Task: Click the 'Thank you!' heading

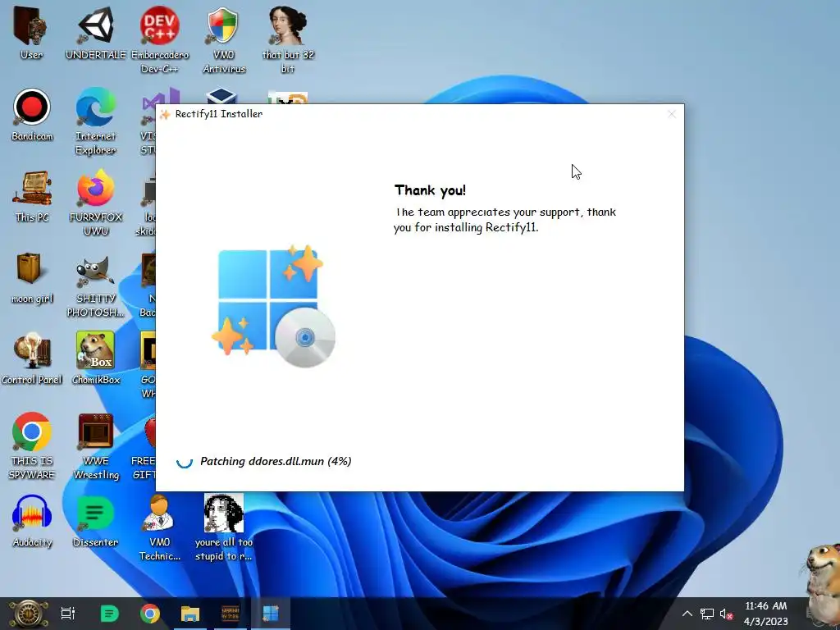Action: 430,190
